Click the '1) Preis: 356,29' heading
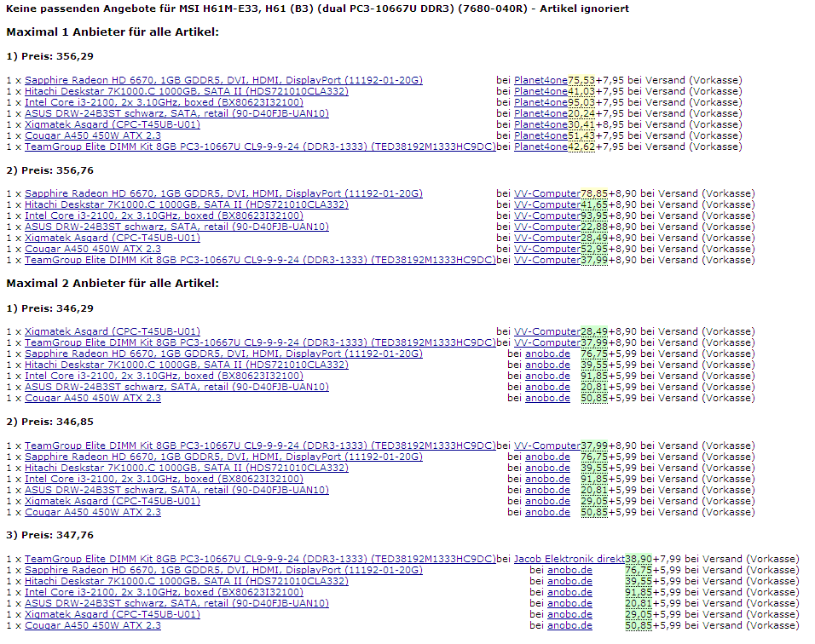The height and width of the screenshot is (644, 815). (x=50, y=56)
